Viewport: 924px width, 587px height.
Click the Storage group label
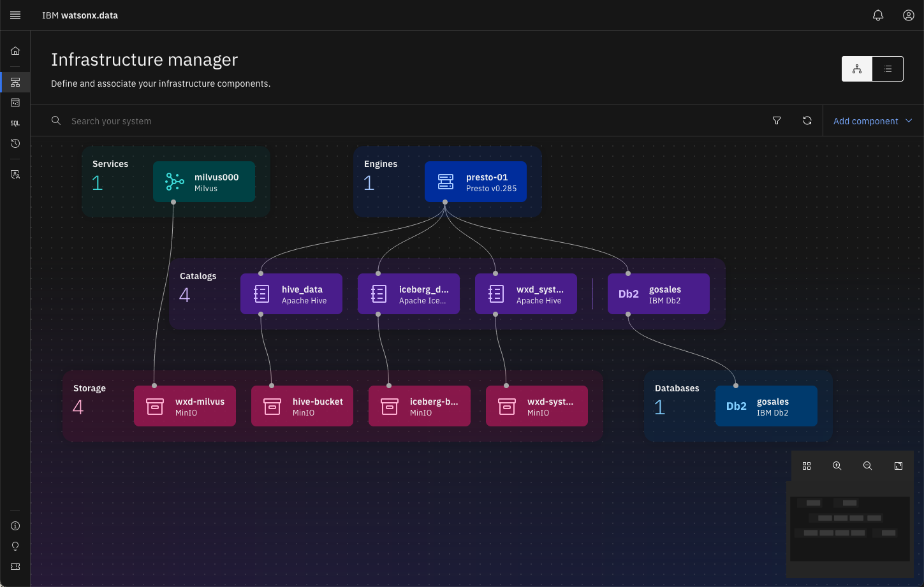[89, 388]
